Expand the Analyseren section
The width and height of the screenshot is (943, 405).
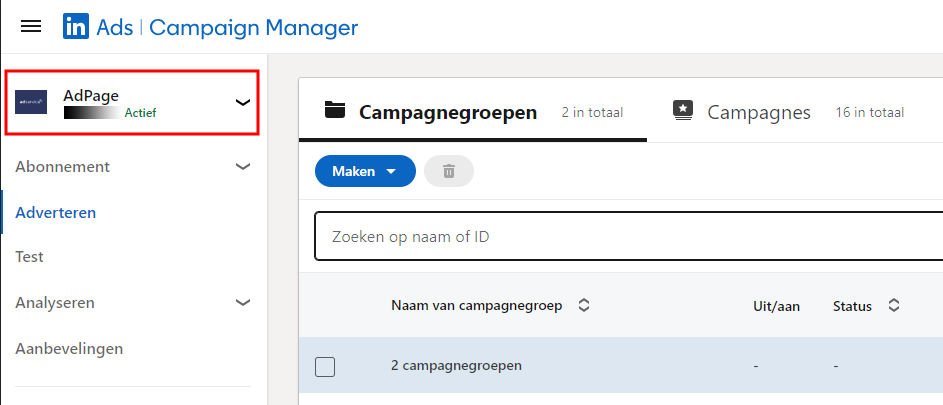click(x=242, y=302)
